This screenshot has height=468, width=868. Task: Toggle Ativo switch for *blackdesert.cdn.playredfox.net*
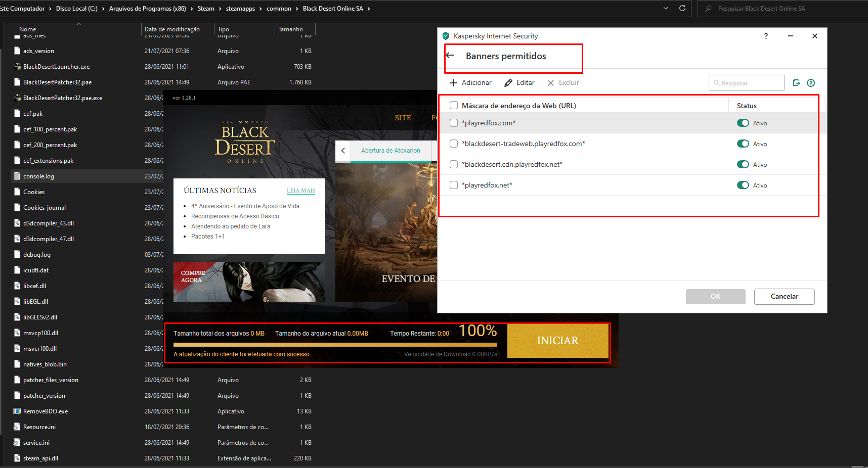pos(743,164)
